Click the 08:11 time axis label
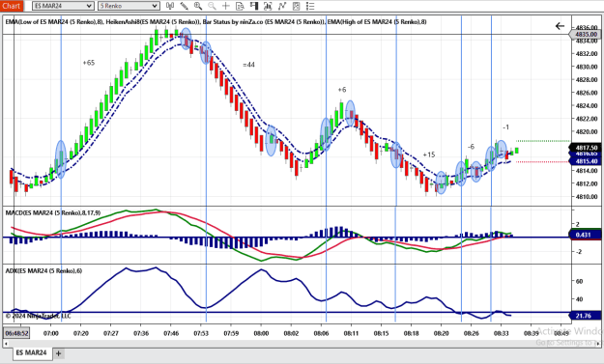 (x=351, y=333)
